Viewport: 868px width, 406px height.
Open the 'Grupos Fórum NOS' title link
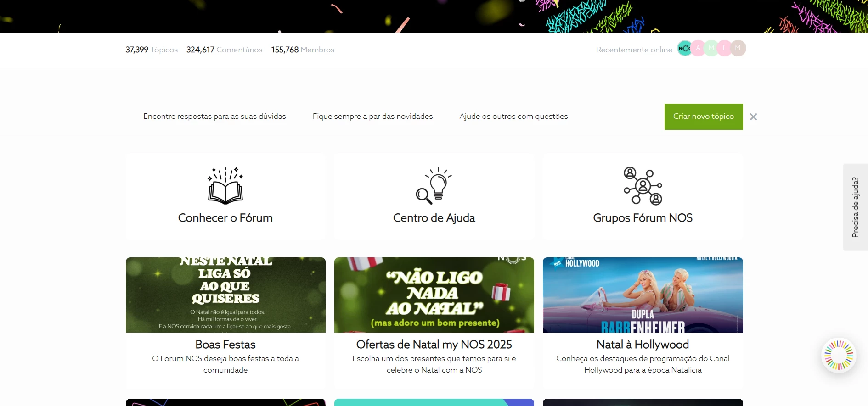[x=643, y=218]
